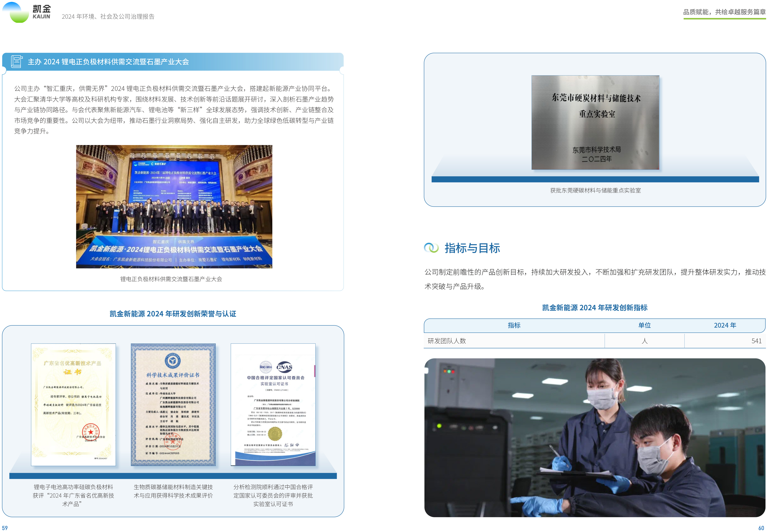784x532 pixels.
Task: Click page number 59
Action: 5,528
